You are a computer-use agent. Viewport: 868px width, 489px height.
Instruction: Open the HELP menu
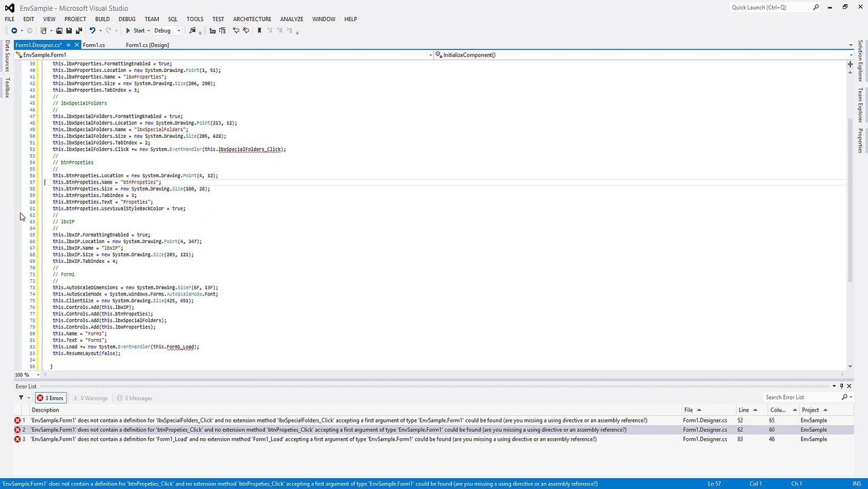coord(350,19)
